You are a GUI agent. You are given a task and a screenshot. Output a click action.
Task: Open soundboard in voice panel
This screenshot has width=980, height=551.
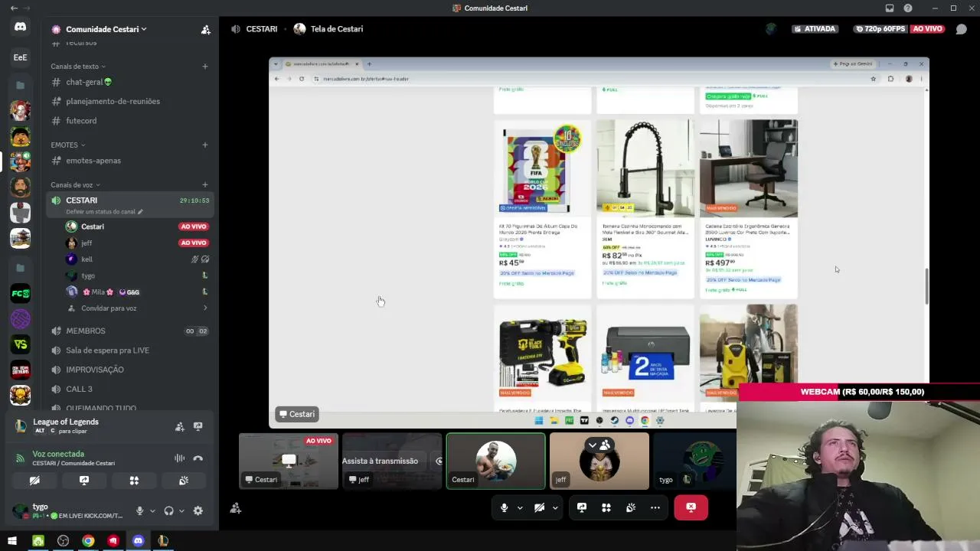click(x=184, y=481)
